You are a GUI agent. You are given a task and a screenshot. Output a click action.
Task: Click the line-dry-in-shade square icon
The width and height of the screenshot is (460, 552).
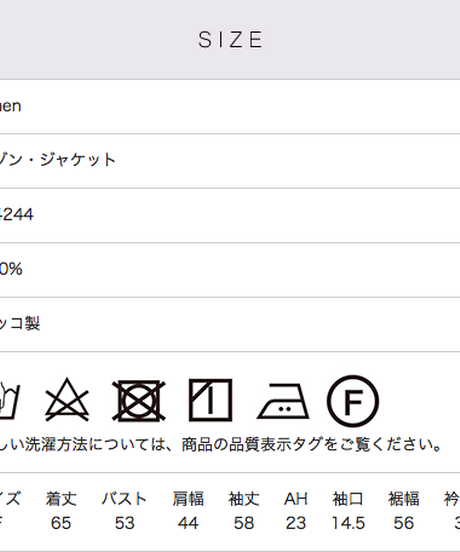point(210,400)
